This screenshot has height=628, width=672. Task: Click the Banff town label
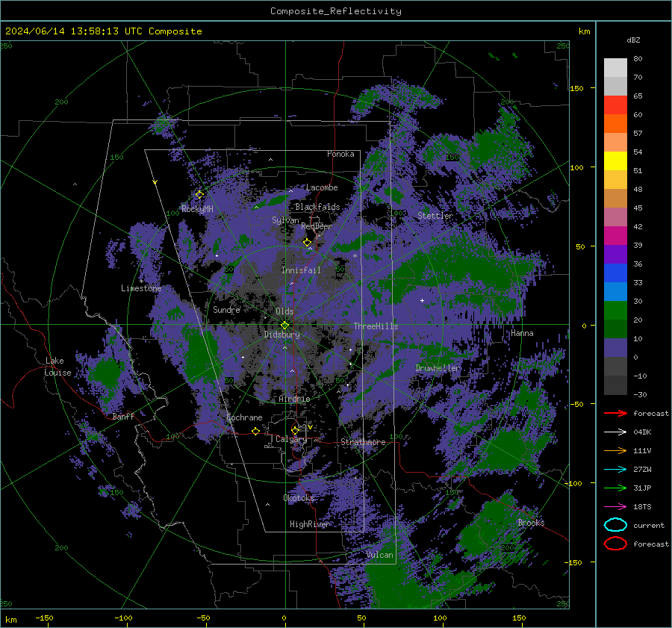[123, 417]
